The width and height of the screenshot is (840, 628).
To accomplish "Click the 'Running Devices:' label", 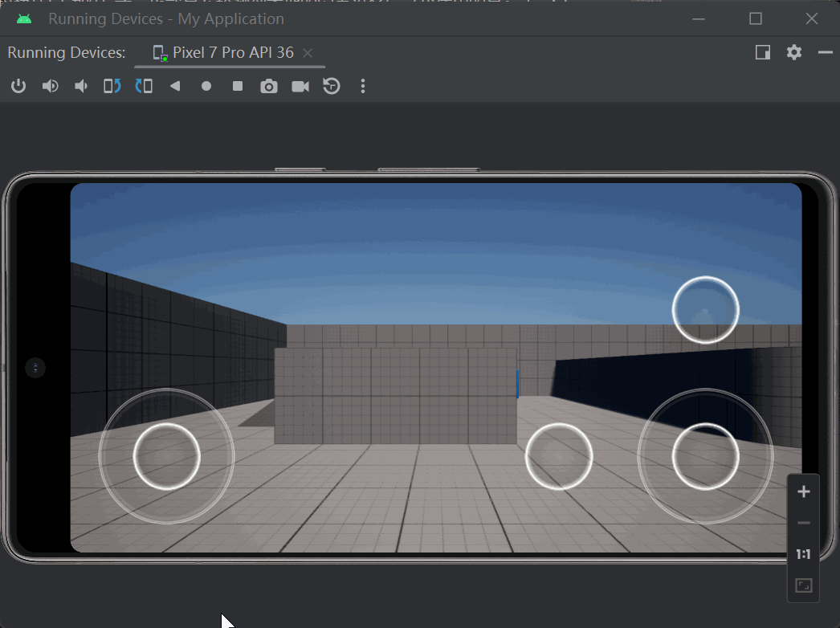I will click(x=67, y=52).
